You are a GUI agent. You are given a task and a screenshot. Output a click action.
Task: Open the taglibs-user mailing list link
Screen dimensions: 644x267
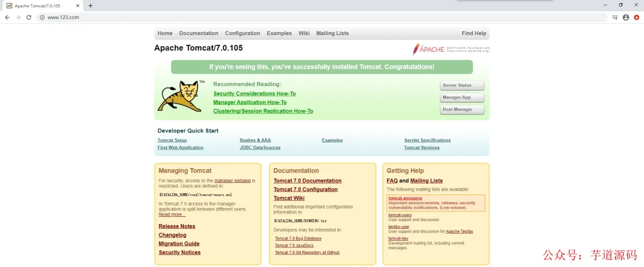[399, 226]
